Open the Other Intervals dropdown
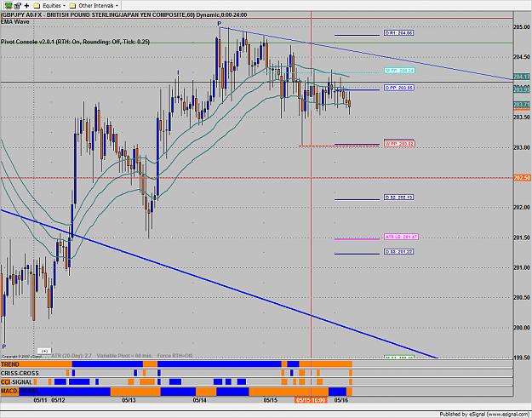Screen dimensions: 532x418 coord(94,6)
